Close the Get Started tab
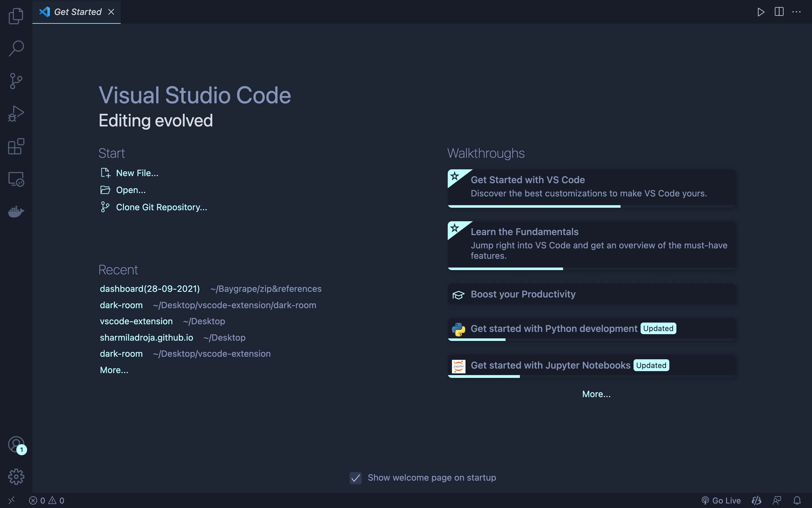 tap(111, 12)
